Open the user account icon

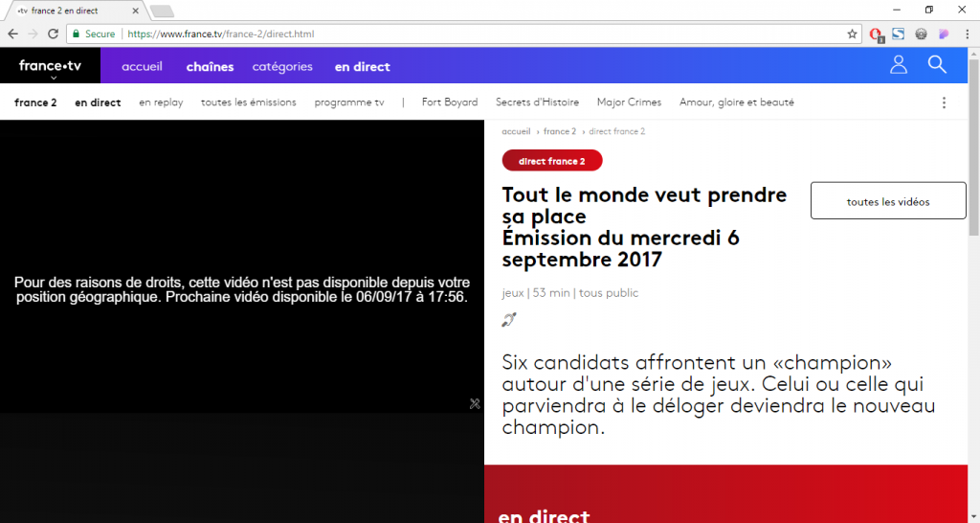(x=898, y=64)
